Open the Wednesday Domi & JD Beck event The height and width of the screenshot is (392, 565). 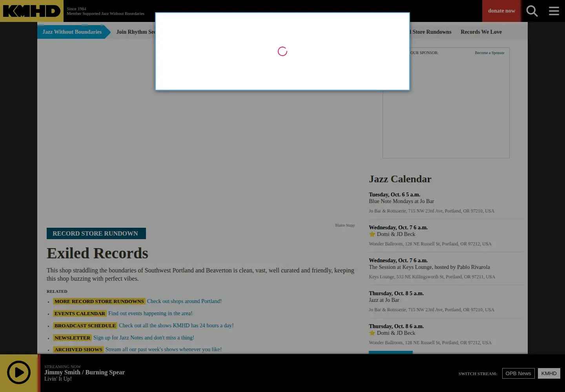(x=396, y=234)
